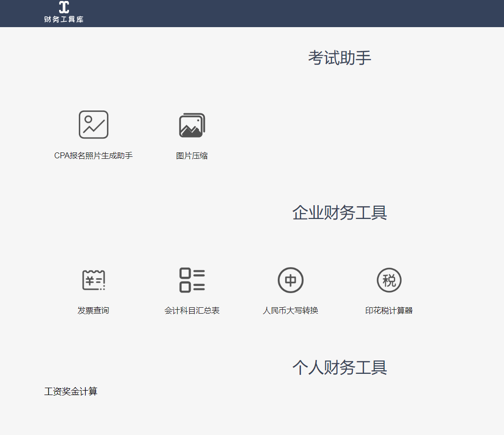This screenshot has height=435, width=504.
Task: Click the 发票查询 text label
Action: pos(93,310)
